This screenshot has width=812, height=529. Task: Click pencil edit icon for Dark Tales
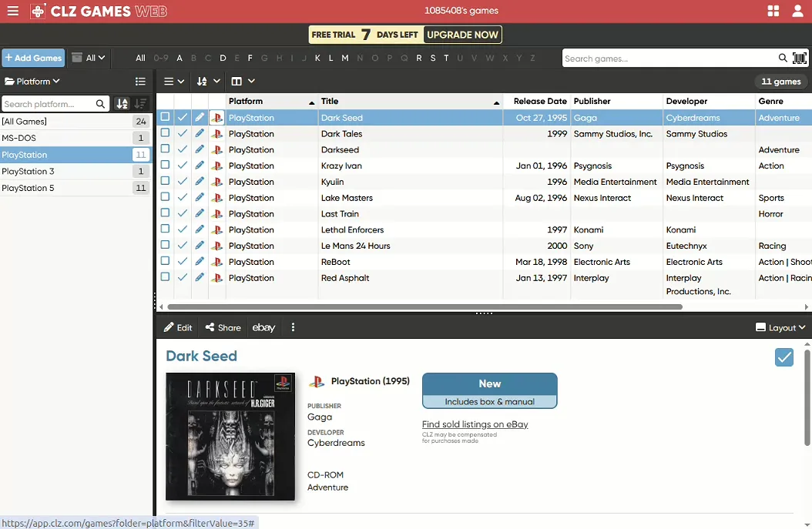(x=200, y=133)
